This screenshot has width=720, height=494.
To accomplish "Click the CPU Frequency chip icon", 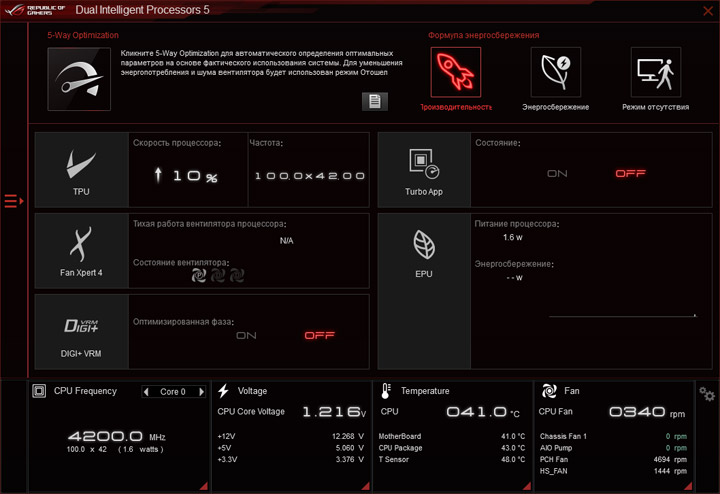I will point(39,391).
